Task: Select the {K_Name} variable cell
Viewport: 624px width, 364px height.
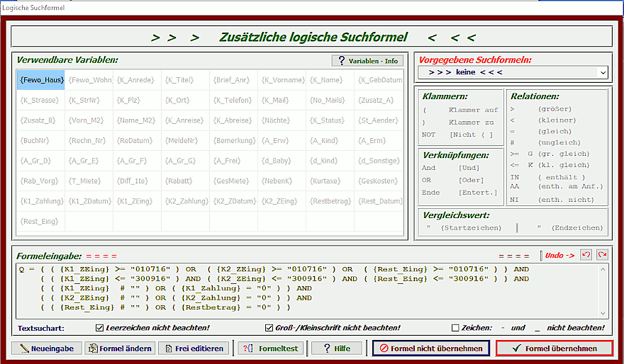Action: click(330, 80)
